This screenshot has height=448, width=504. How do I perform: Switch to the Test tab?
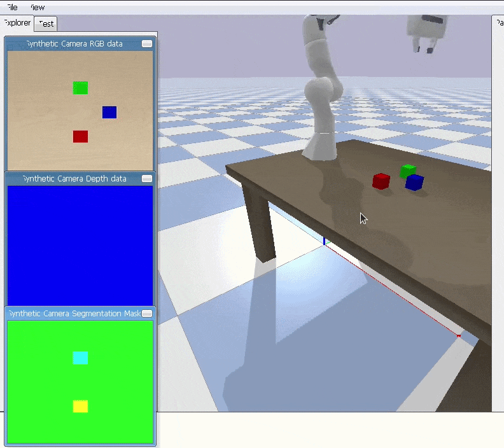tap(46, 24)
